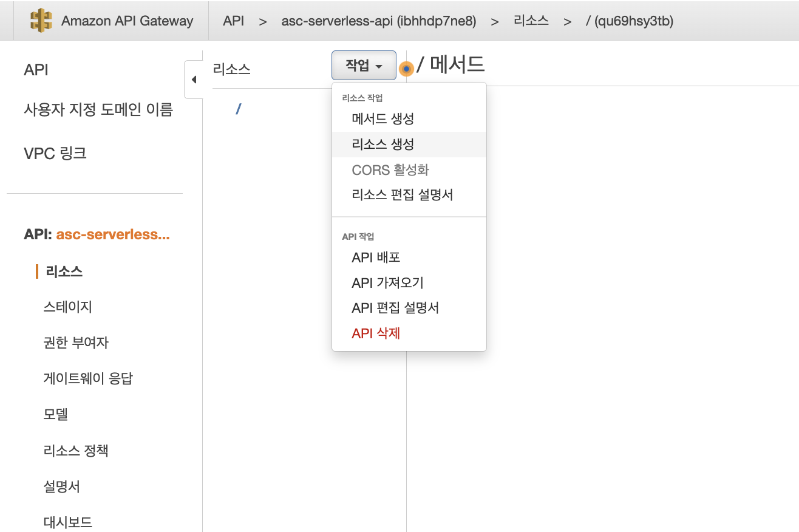Click API in the breadcrumb bar
Screen dimensions: 799x532
coord(233,21)
